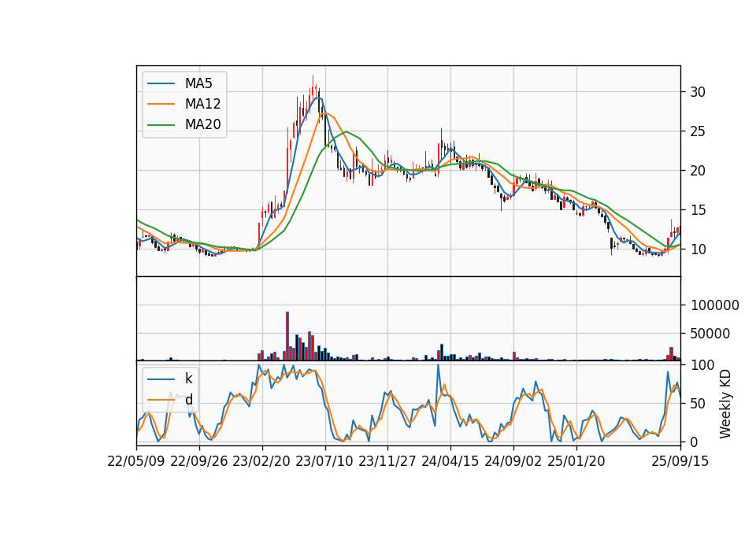
Task: Click the 23/11/27 date label
Action: point(387,461)
